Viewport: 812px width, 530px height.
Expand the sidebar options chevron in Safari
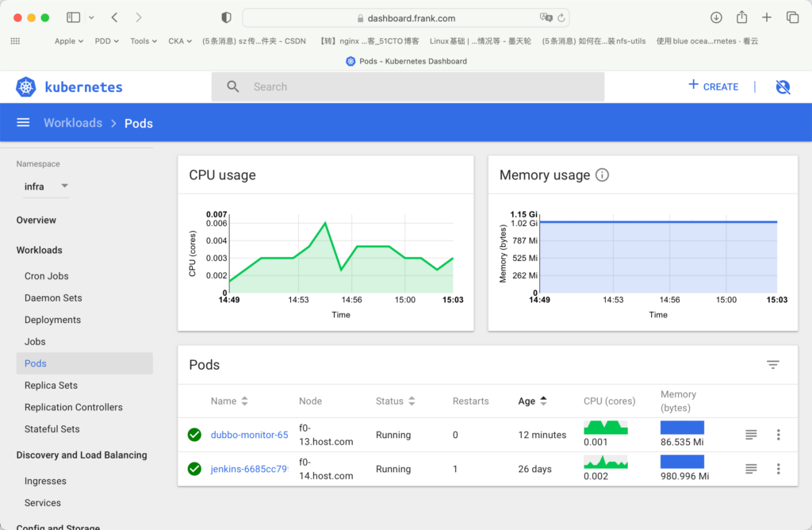click(x=91, y=17)
